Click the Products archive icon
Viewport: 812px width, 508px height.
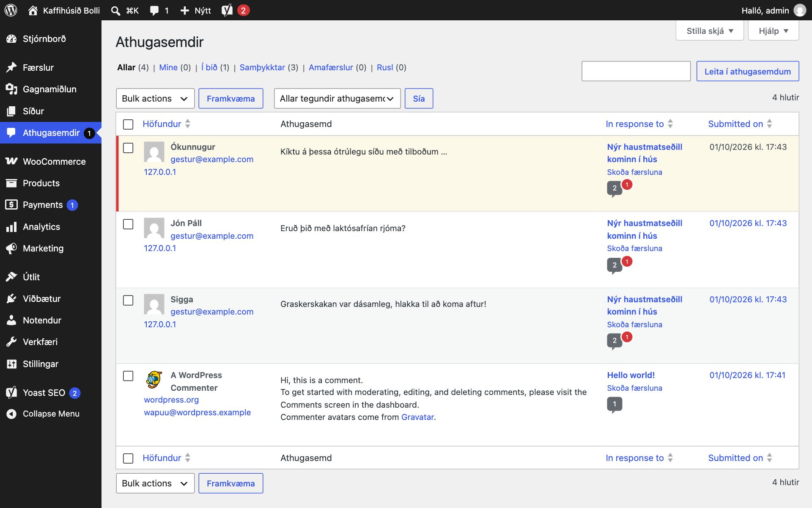pyautogui.click(x=11, y=183)
